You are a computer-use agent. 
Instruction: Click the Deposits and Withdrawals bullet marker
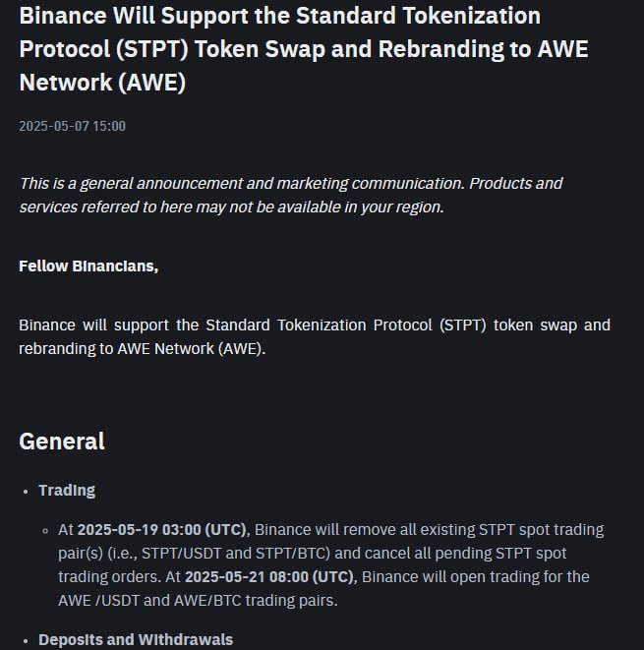[x=26, y=641]
